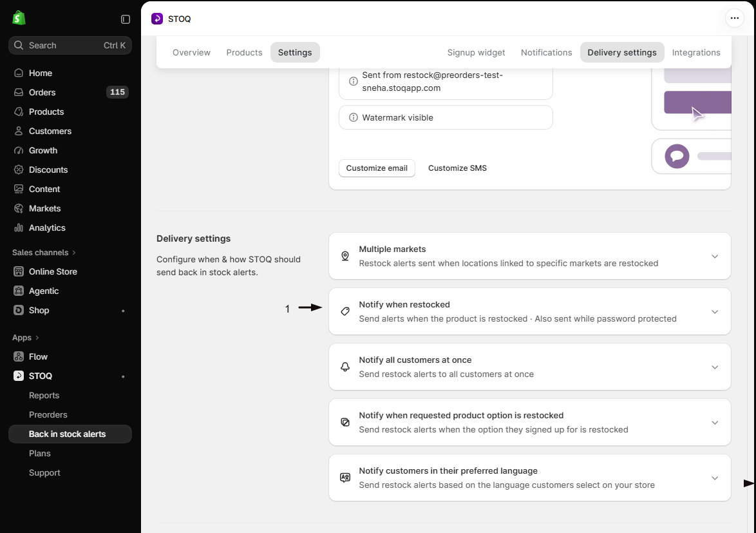The image size is (756, 533).
Task: Open the Overview tab
Action: 191,52
